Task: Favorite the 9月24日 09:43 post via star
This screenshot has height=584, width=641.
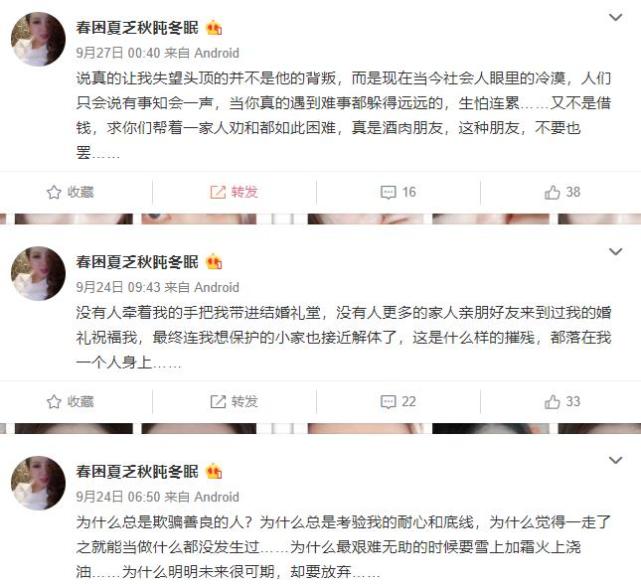Action: 70,402
